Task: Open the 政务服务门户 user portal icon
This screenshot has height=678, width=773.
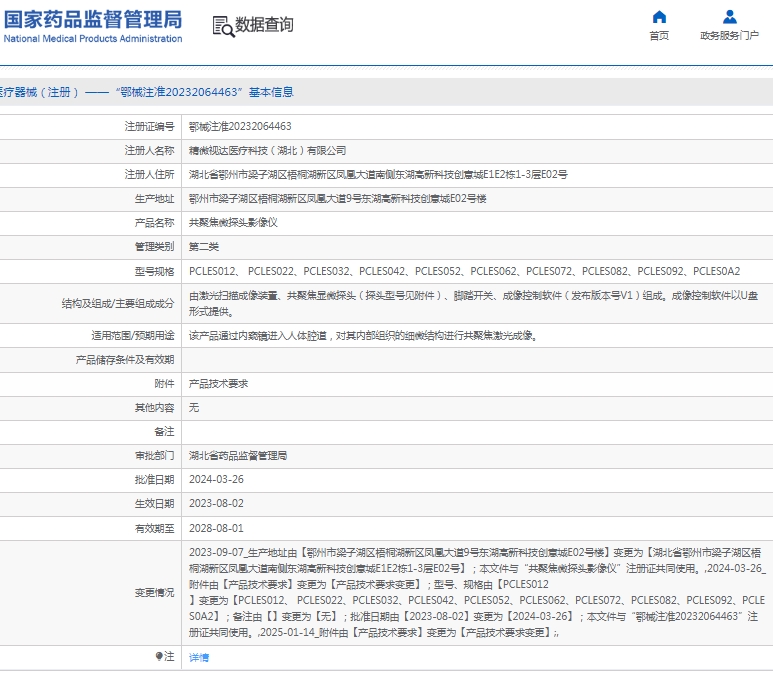Action: tap(730, 17)
